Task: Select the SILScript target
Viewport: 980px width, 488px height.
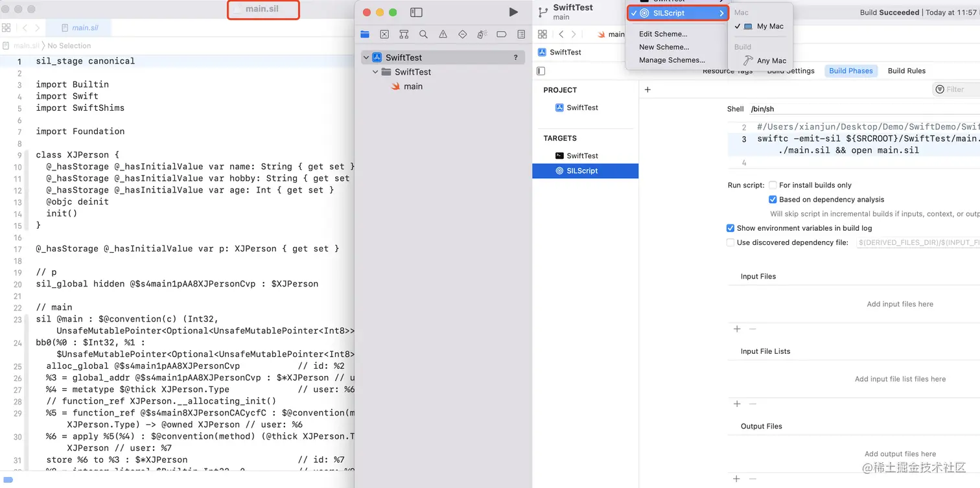Action: pyautogui.click(x=585, y=171)
